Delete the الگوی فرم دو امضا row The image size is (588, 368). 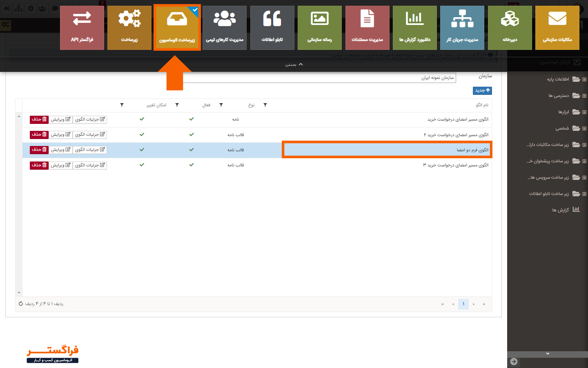click(39, 150)
